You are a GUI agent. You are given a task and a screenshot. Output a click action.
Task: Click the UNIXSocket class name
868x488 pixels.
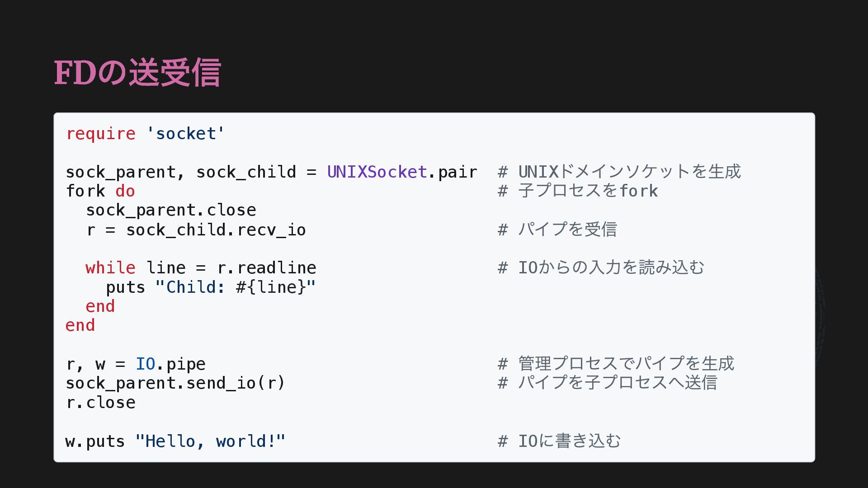click(377, 172)
